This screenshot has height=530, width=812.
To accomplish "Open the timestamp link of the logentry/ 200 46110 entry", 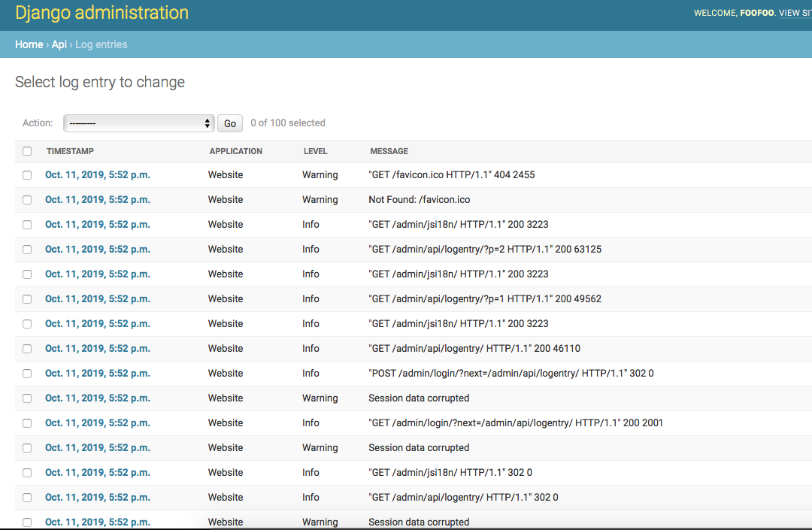I will [97, 349].
